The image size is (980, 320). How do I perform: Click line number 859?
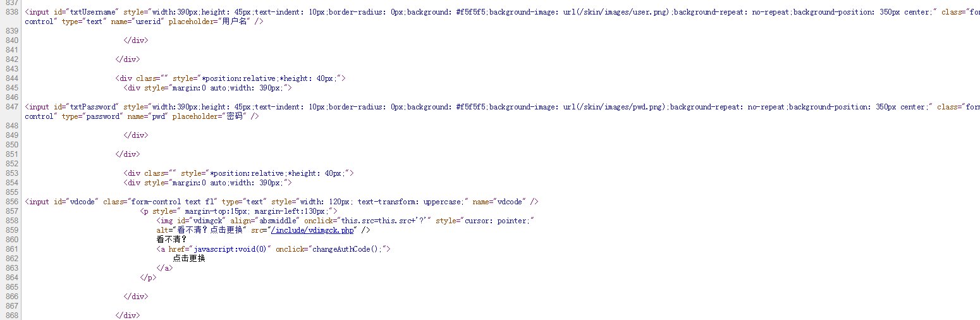[11, 230]
